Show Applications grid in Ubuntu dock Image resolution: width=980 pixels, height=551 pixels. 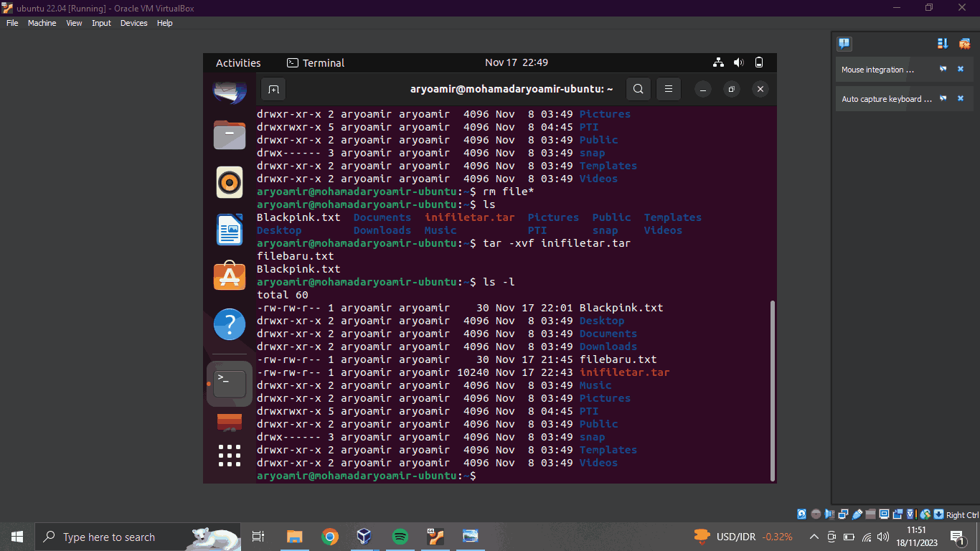click(230, 455)
